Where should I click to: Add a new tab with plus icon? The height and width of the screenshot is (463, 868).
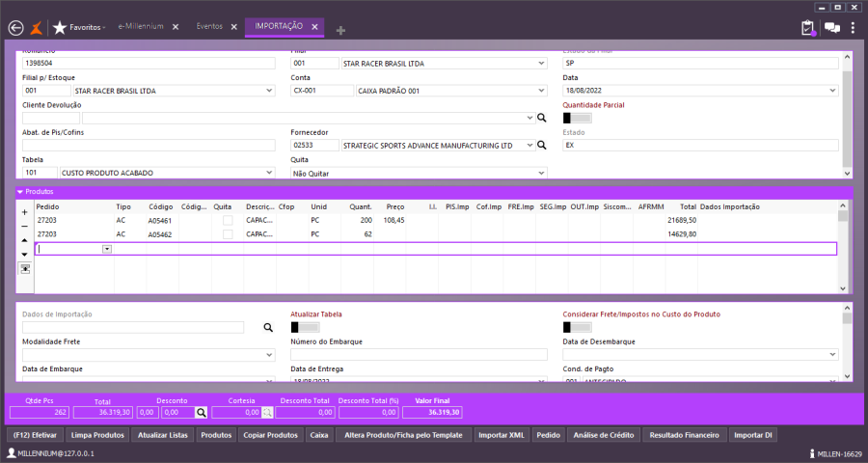[x=340, y=31]
